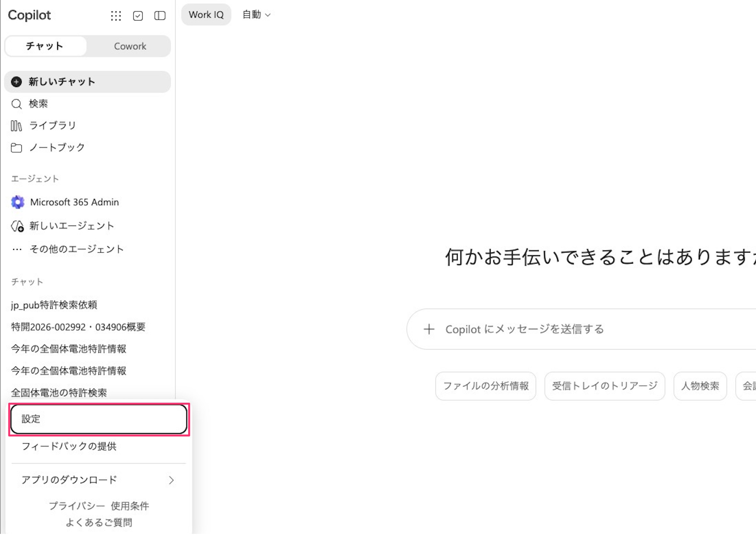Click the books icon for ライブラリ

tap(16, 126)
